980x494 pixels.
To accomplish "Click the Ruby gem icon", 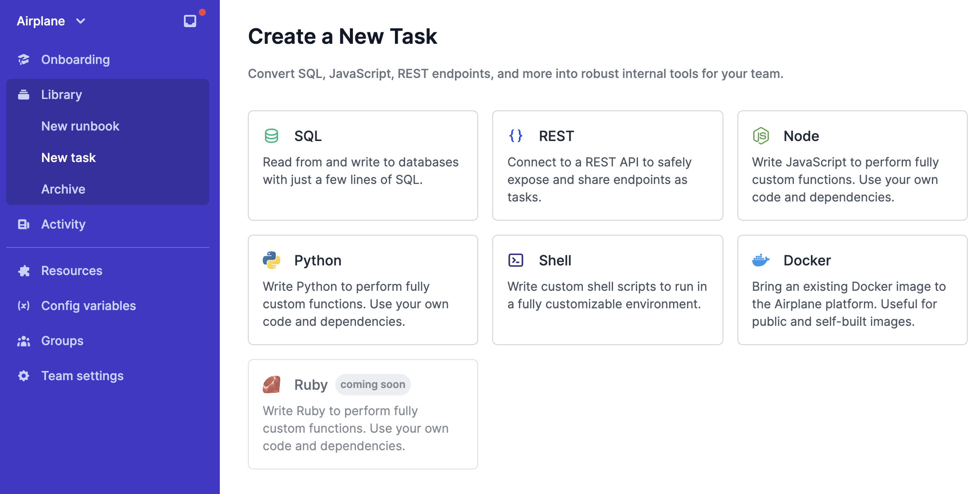I will point(271,385).
